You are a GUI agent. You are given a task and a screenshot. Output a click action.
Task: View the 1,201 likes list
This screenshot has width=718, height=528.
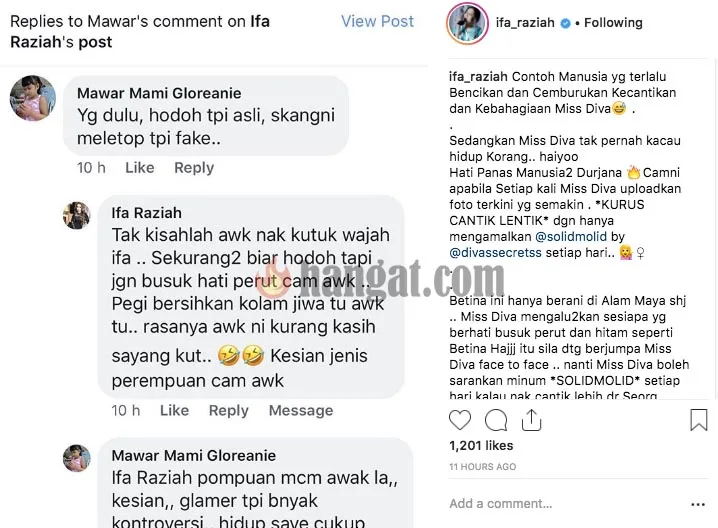click(x=481, y=446)
